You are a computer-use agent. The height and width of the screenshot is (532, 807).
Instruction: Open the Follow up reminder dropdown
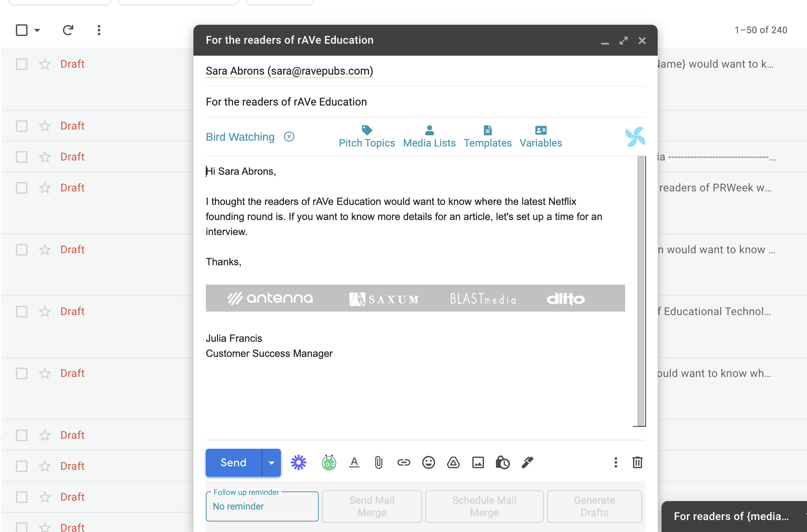[x=262, y=506]
